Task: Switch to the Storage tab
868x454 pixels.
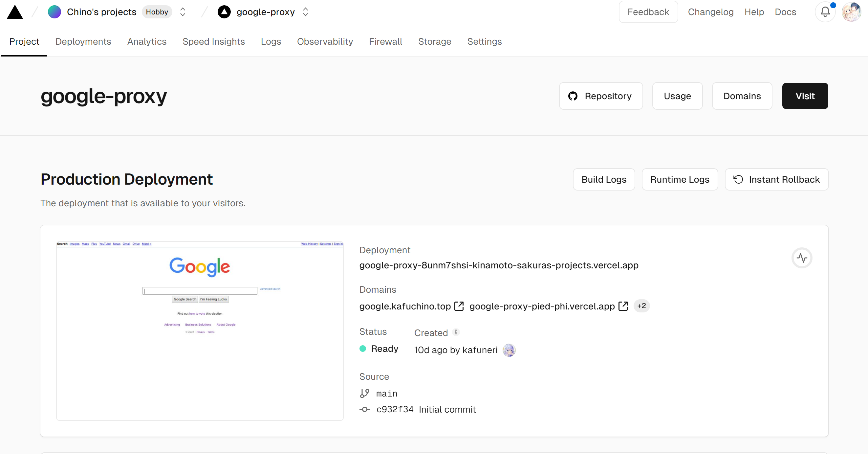Action: point(435,41)
